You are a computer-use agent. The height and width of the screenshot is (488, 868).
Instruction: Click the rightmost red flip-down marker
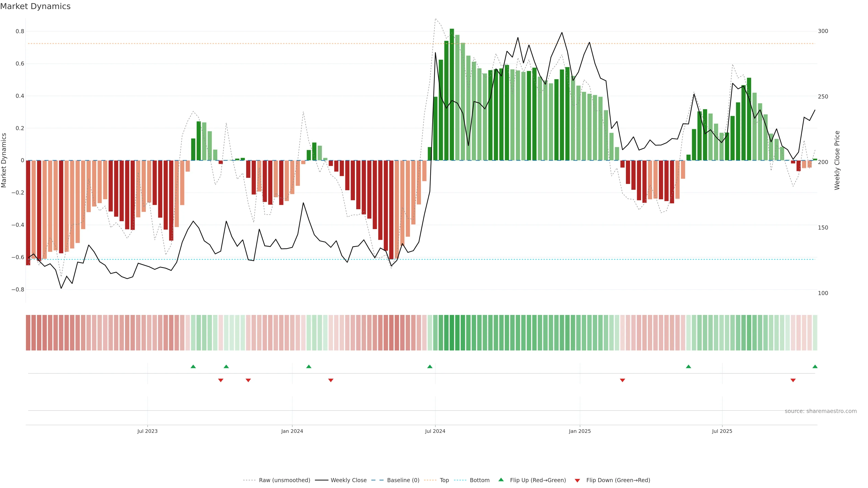tap(793, 380)
